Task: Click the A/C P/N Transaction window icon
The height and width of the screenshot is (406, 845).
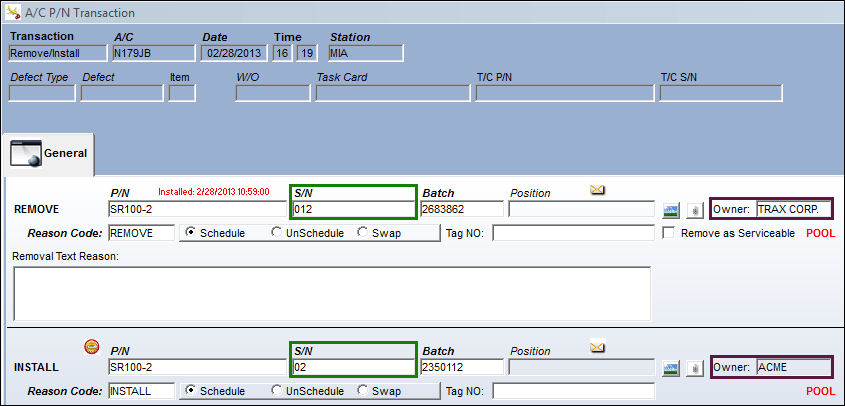Action: [x=13, y=12]
